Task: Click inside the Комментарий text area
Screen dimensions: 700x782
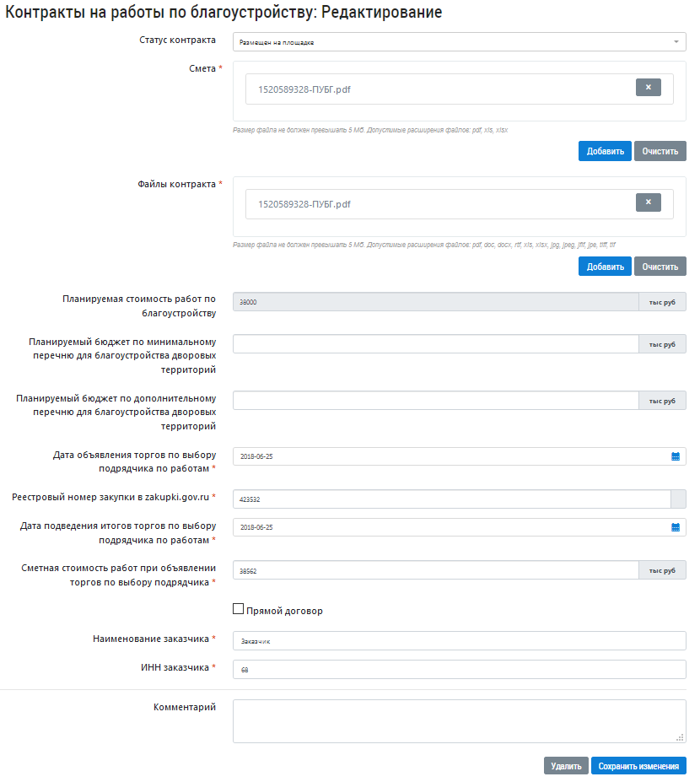Action: (x=459, y=720)
